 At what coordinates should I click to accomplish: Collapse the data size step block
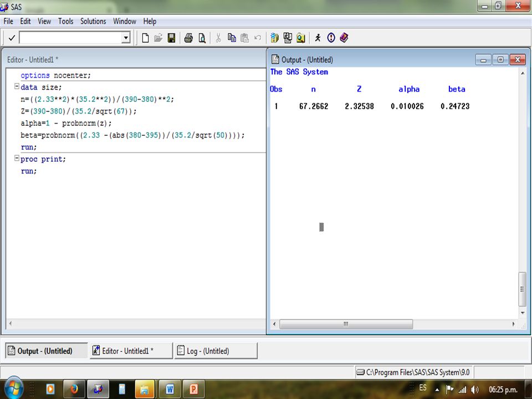click(x=16, y=86)
